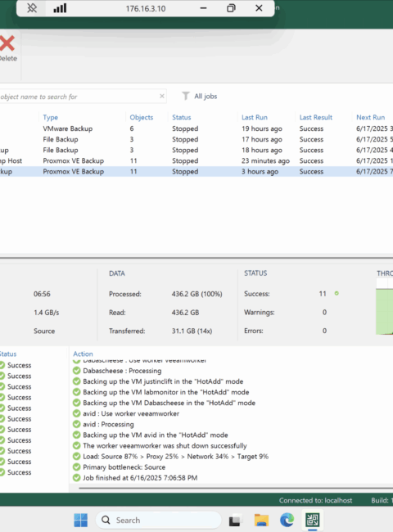Click the Warnings count 0
The image size is (393, 532).
[324, 312]
